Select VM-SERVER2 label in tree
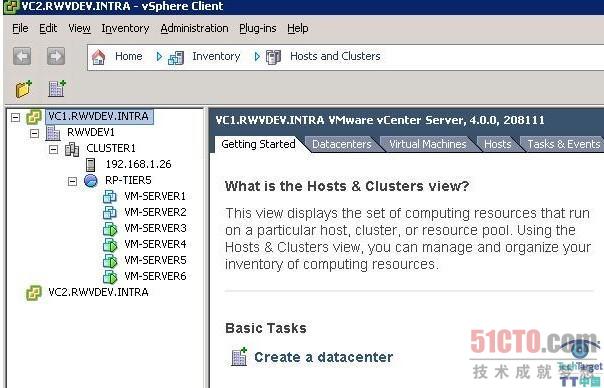This screenshot has width=604, height=388. 155,212
